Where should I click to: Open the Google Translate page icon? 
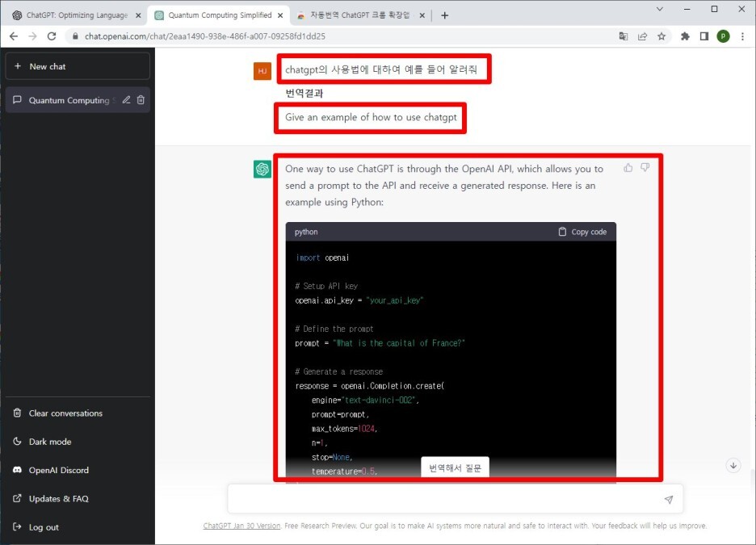(x=624, y=36)
